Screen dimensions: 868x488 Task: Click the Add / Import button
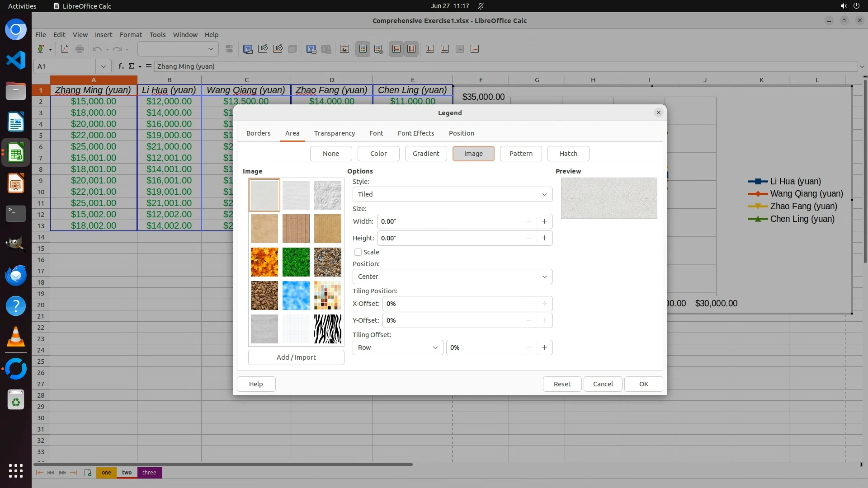pyautogui.click(x=296, y=357)
